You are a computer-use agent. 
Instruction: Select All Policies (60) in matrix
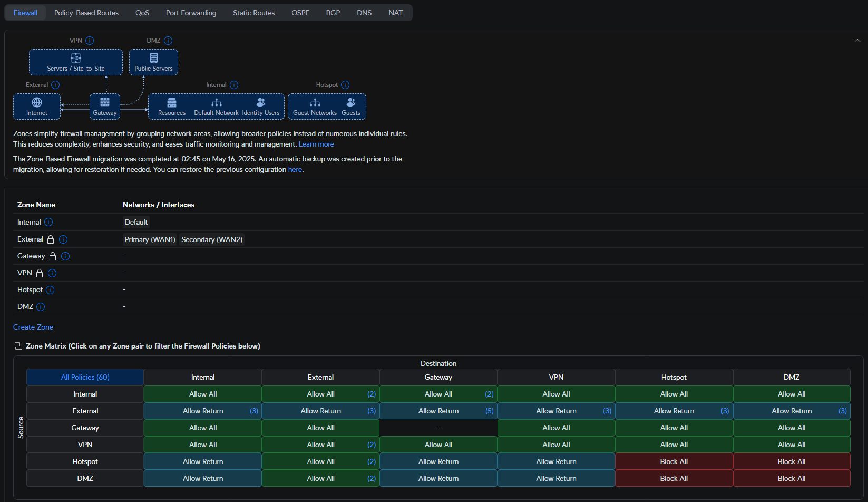click(x=85, y=377)
